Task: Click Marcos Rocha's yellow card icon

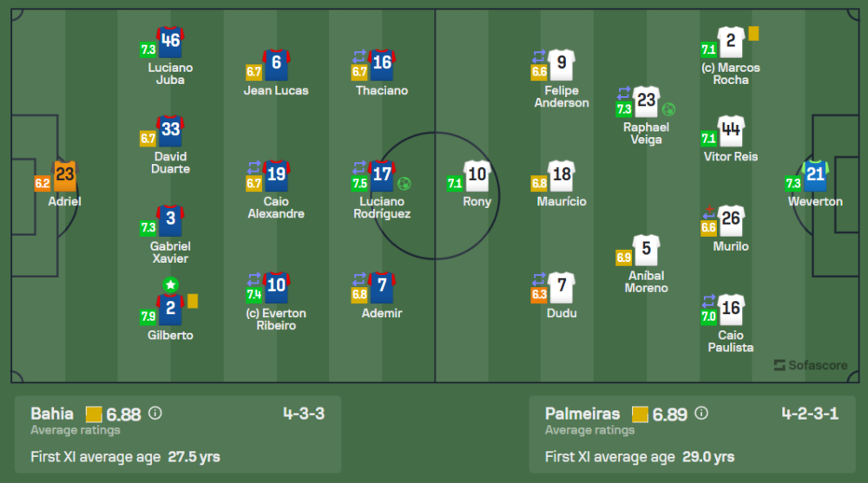Action: [x=753, y=33]
